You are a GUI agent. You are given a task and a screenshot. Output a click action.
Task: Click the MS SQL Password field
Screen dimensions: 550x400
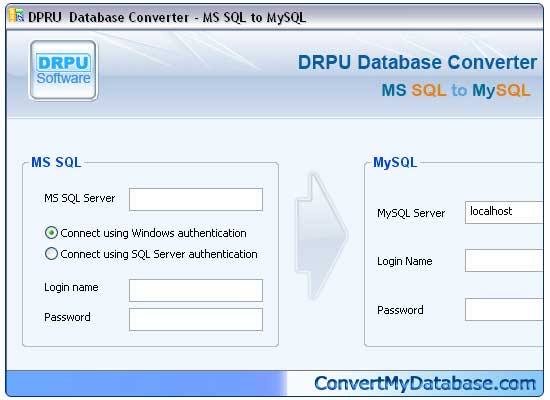tap(196, 319)
